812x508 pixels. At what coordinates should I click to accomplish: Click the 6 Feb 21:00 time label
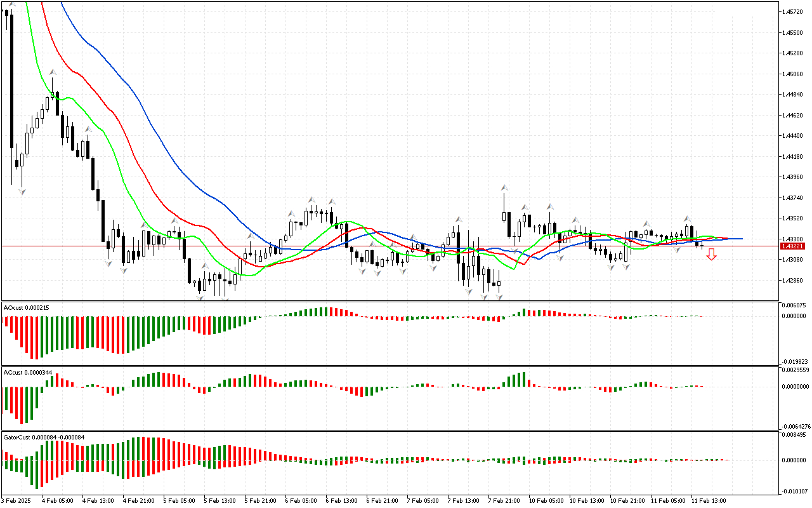click(x=383, y=500)
